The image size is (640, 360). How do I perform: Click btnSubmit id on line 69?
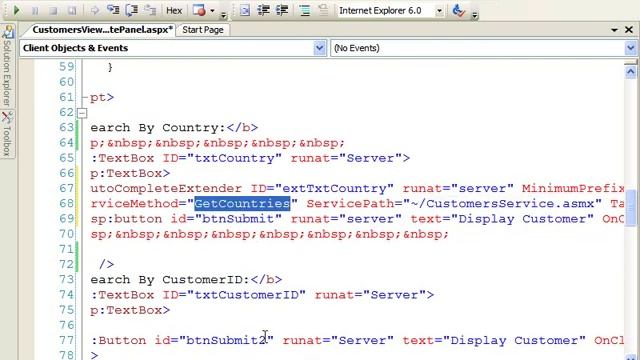pos(238,219)
